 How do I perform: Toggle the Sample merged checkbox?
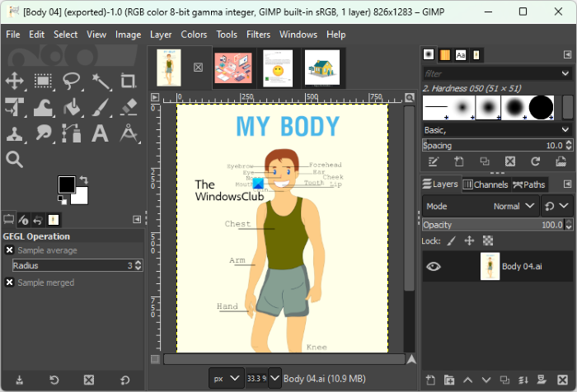click(x=10, y=282)
